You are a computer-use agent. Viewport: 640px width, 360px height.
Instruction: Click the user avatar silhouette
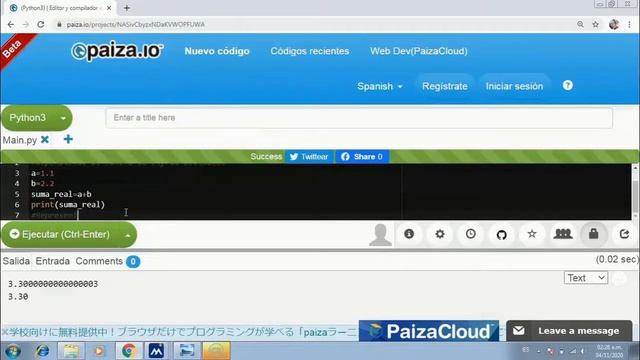point(380,235)
